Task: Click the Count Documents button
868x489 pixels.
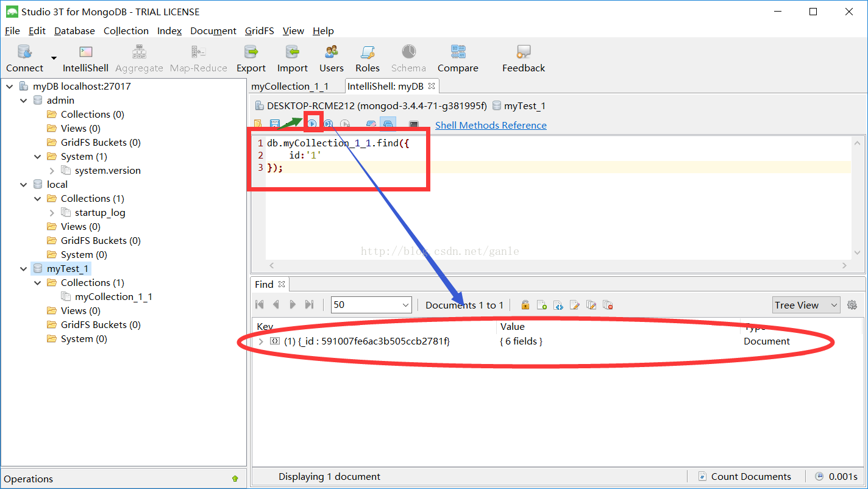Action: tap(744, 477)
